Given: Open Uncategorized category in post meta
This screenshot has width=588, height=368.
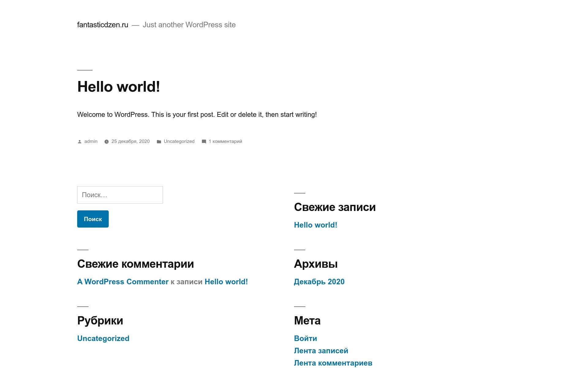Looking at the screenshot, I should tap(179, 141).
